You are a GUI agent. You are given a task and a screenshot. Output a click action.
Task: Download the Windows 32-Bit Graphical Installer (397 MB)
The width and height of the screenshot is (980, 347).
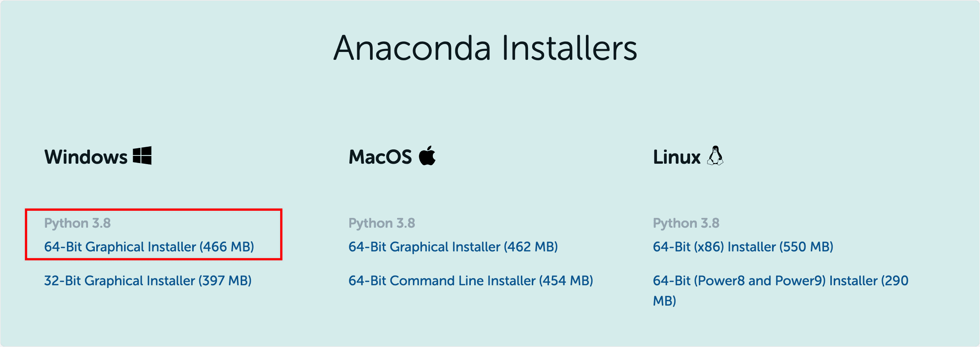click(148, 281)
